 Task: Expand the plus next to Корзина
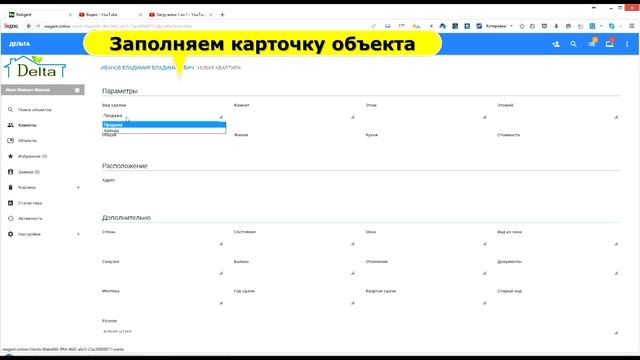(x=78, y=187)
